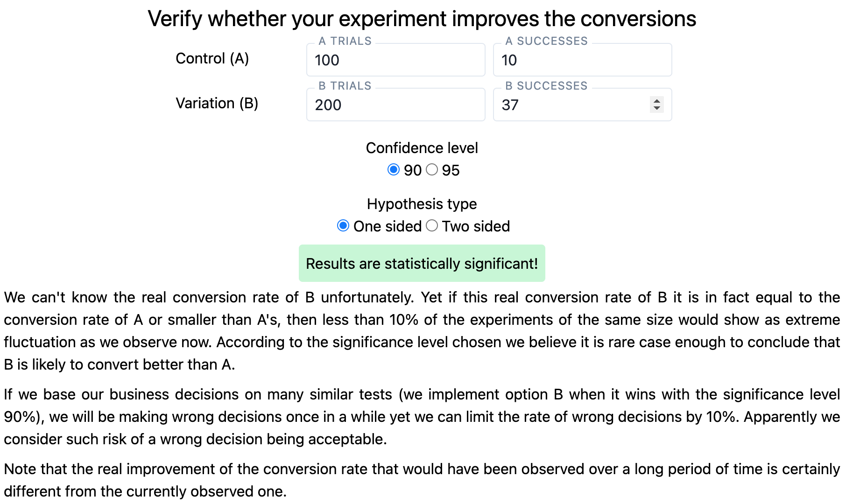
Task: Click the paragraph starting 'We can't know'
Action: coord(422,331)
